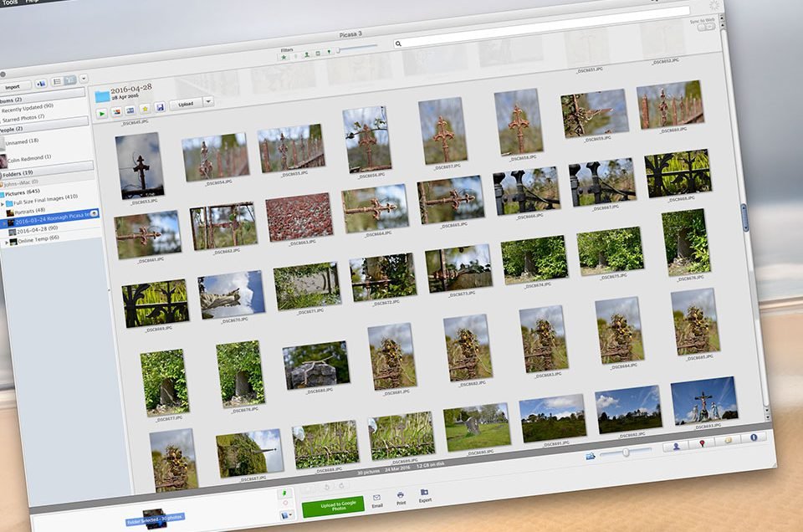Click the thumbnail size slider handle
803x532 pixels.
click(x=626, y=453)
